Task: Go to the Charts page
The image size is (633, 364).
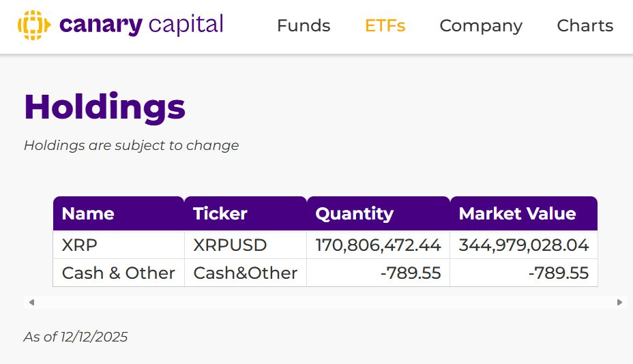Action: click(x=585, y=26)
